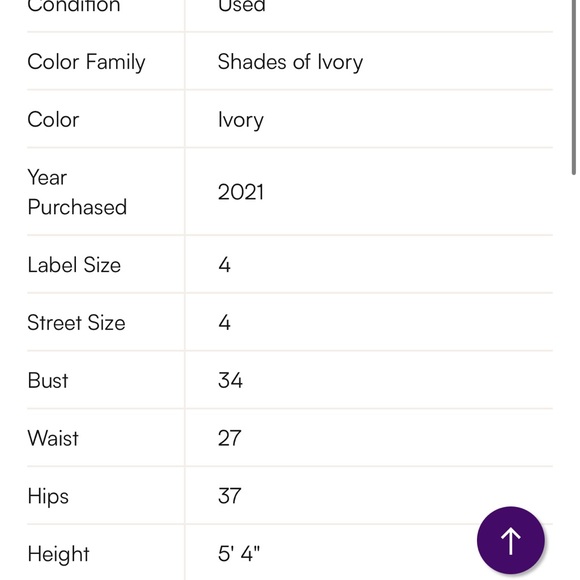Click the purple scroll-to-top arrow button

[510, 540]
